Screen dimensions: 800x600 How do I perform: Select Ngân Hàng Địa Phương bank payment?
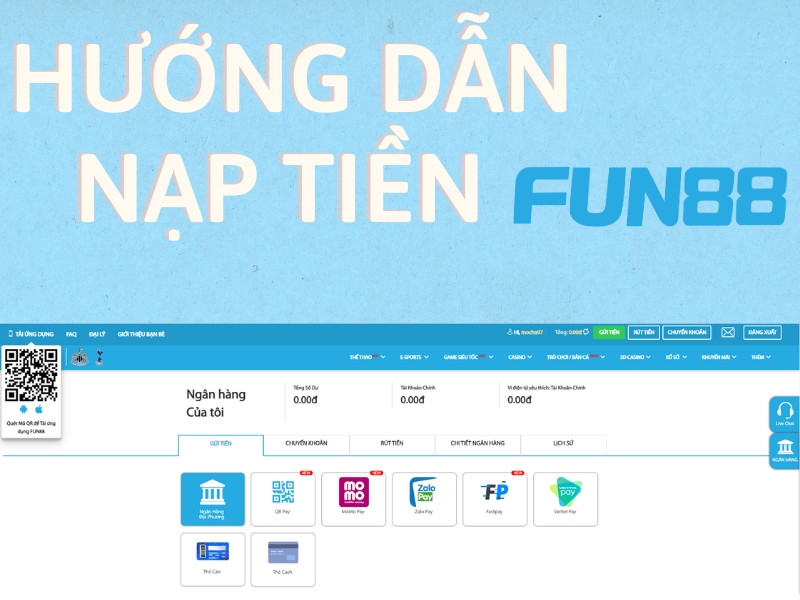point(212,499)
